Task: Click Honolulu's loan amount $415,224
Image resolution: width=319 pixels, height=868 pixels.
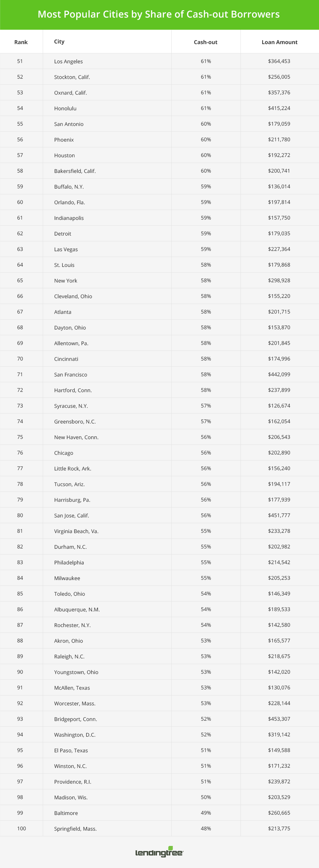Action: pyautogui.click(x=279, y=108)
